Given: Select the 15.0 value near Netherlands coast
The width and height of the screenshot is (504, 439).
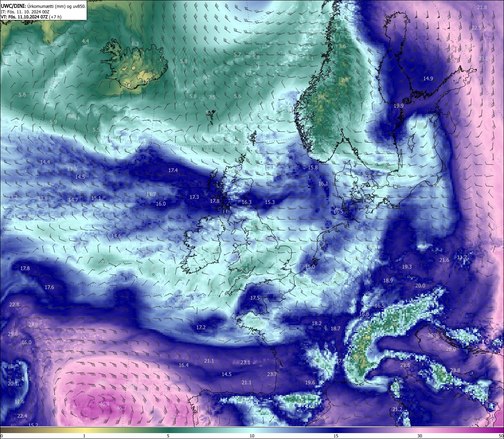Looking at the screenshot, I should (x=310, y=267).
